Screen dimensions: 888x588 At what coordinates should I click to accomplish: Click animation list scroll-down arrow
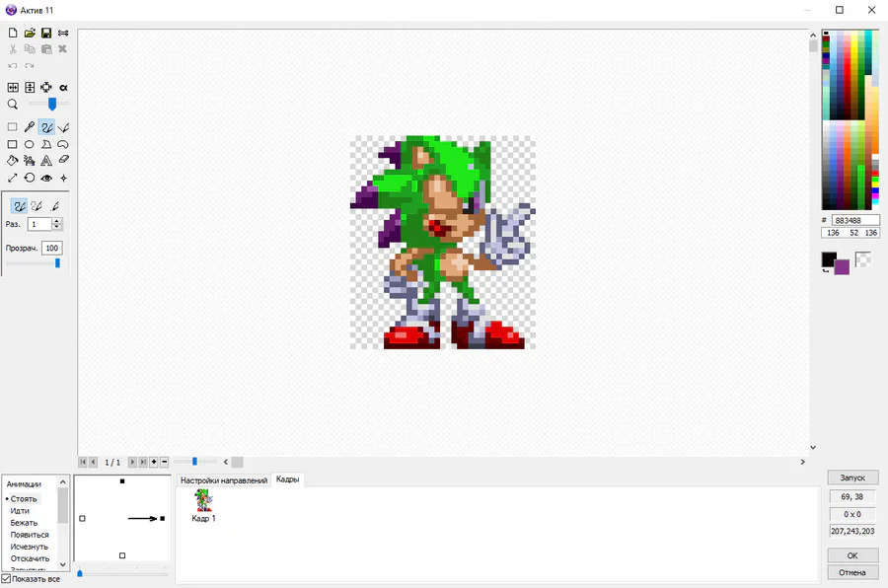point(63,564)
